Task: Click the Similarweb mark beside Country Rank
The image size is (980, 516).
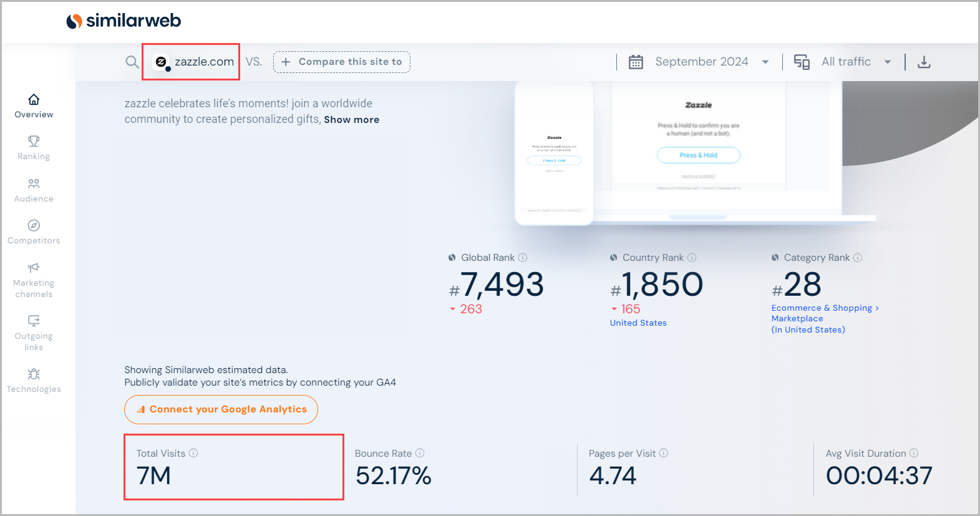Action: coord(614,258)
